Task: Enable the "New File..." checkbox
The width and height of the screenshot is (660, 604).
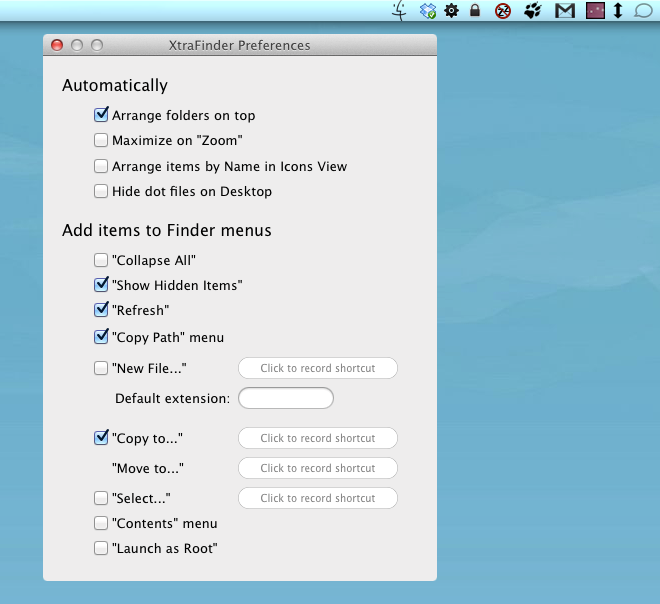Action: tap(101, 368)
